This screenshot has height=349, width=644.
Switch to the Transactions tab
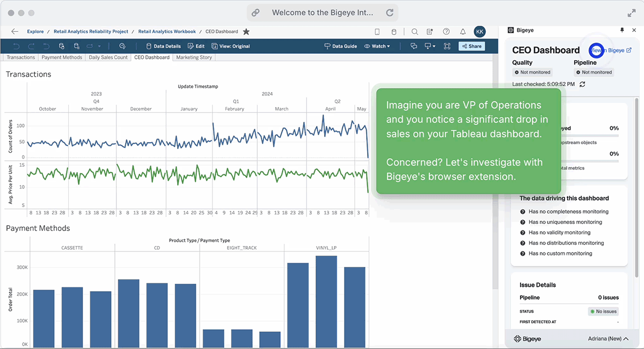click(21, 57)
